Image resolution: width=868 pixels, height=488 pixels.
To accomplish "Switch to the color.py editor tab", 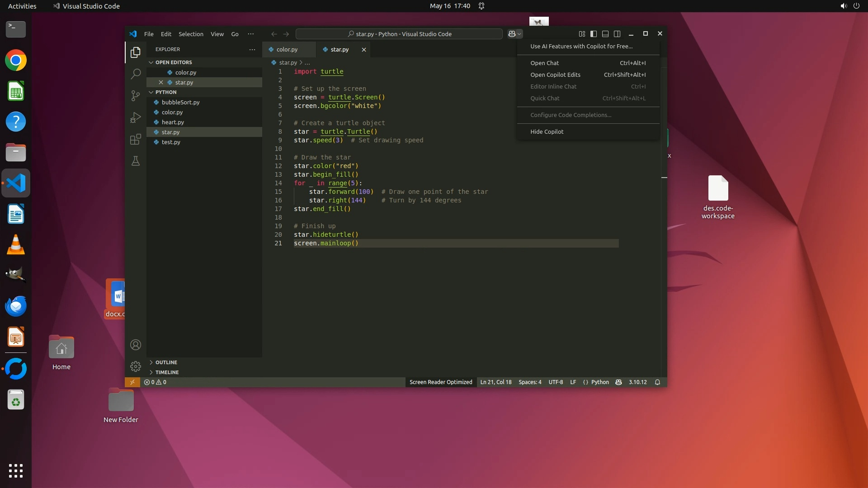I will (x=287, y=50).
